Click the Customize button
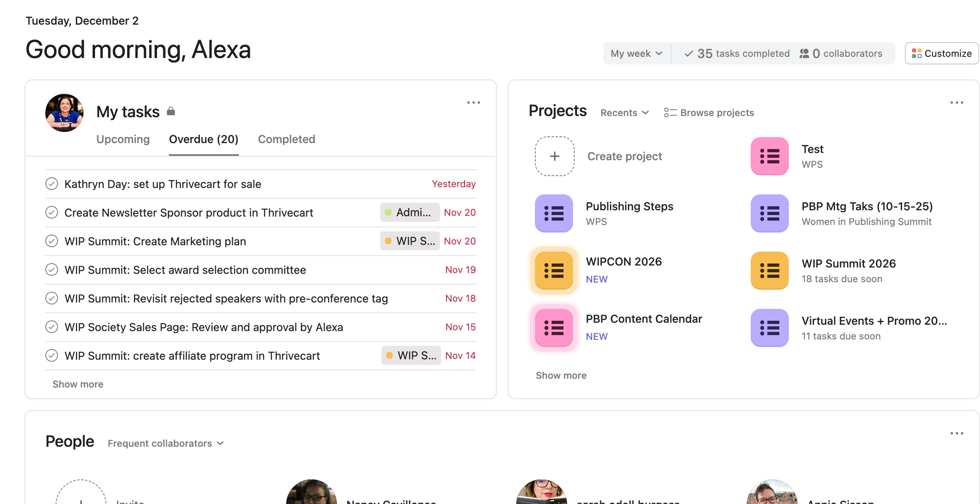This screenshot has height=504, width=980. pyautogui.click(x=941, y=54)
